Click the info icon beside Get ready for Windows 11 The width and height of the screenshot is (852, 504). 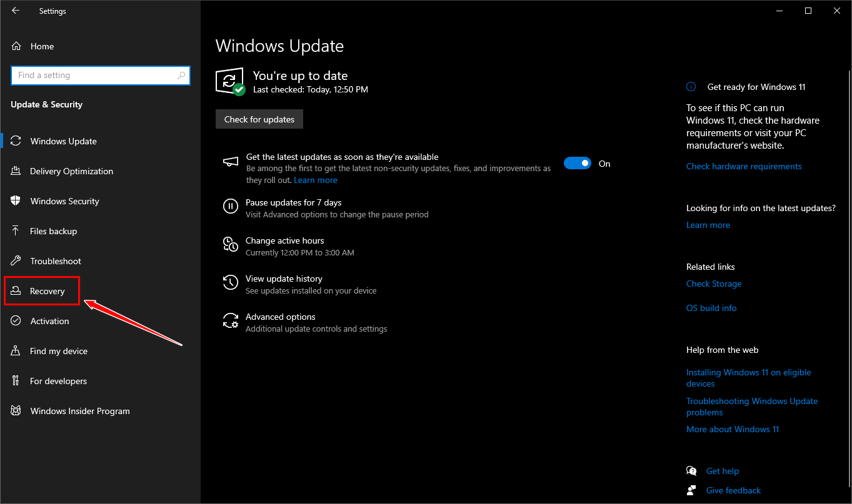691,87
